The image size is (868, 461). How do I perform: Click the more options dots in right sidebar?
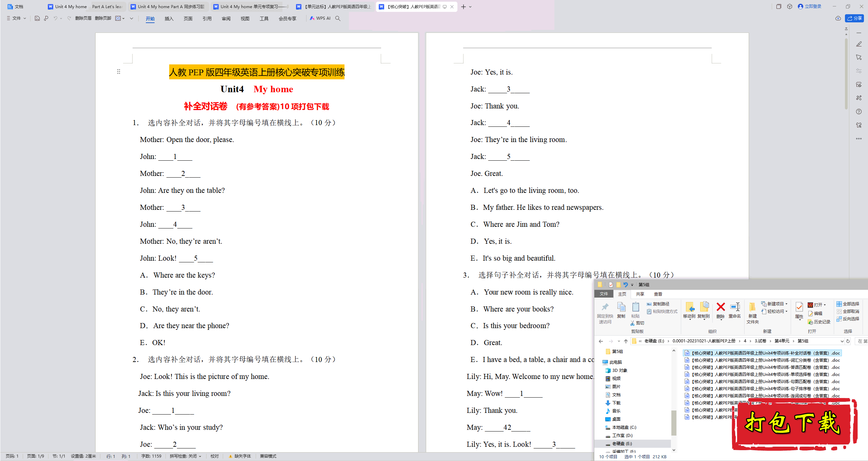pos(859,139)
